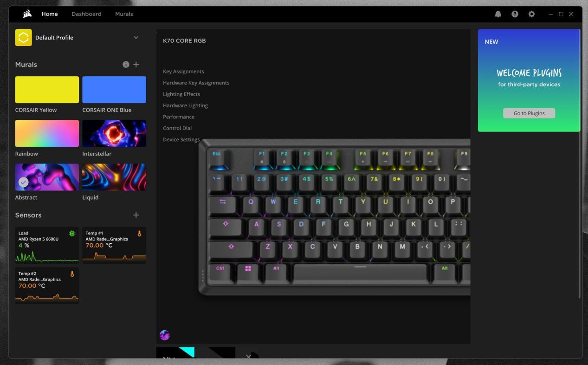Image resolution: width=588 pixels, height=365 pixels.
Task: Switch to the Home tab
Action: click(x=50, y=14)
